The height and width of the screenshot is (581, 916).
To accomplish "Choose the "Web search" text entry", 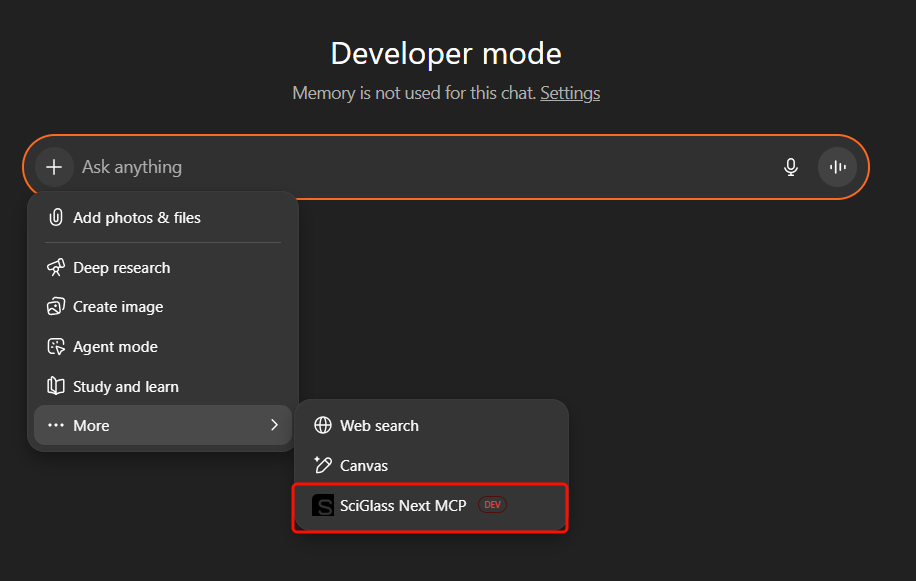I will (379, 426).
